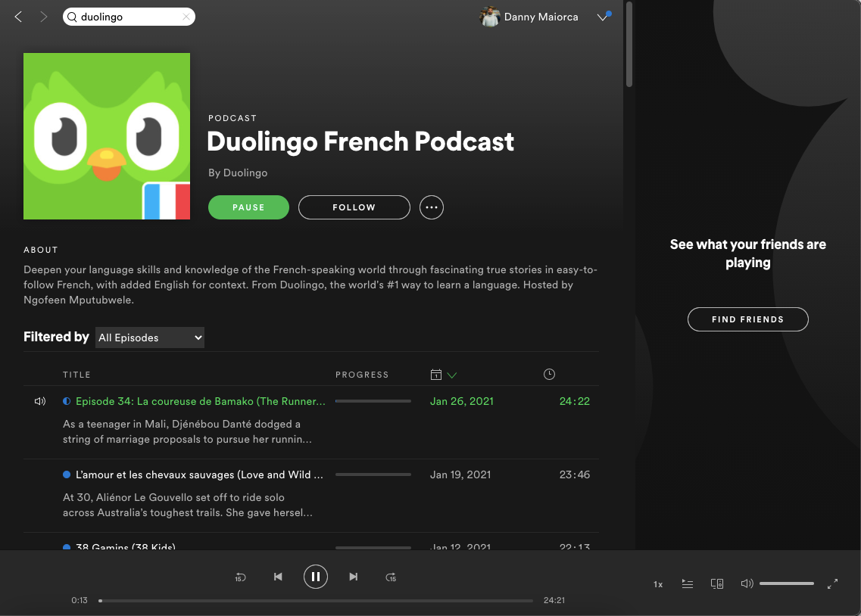
Task: Open the account menu next to Danny Maiorca
Action: [604, 17]
